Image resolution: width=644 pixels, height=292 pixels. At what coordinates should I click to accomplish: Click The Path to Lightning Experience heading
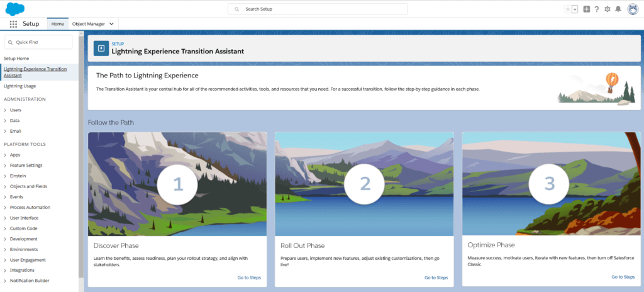pos(147,76)
